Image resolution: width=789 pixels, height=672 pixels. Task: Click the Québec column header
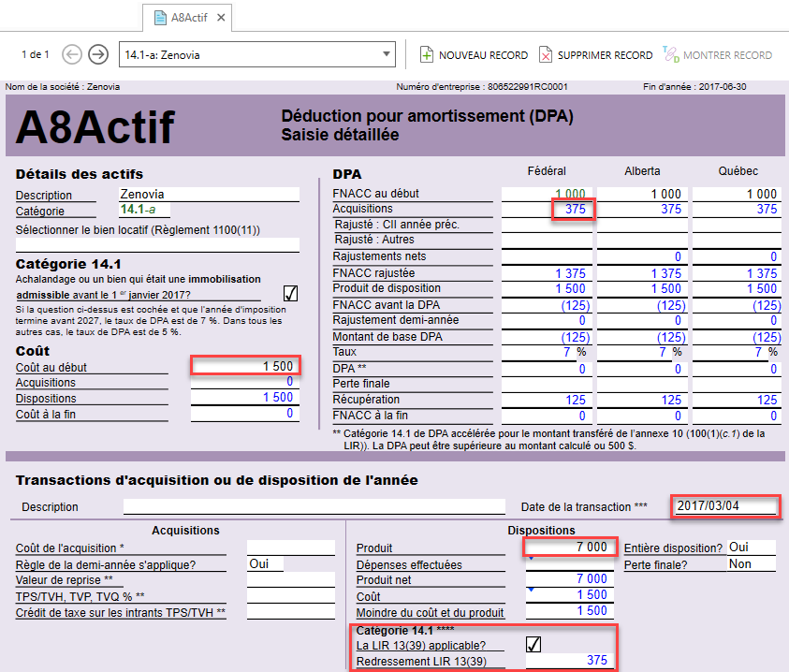[x=738, y=171]
